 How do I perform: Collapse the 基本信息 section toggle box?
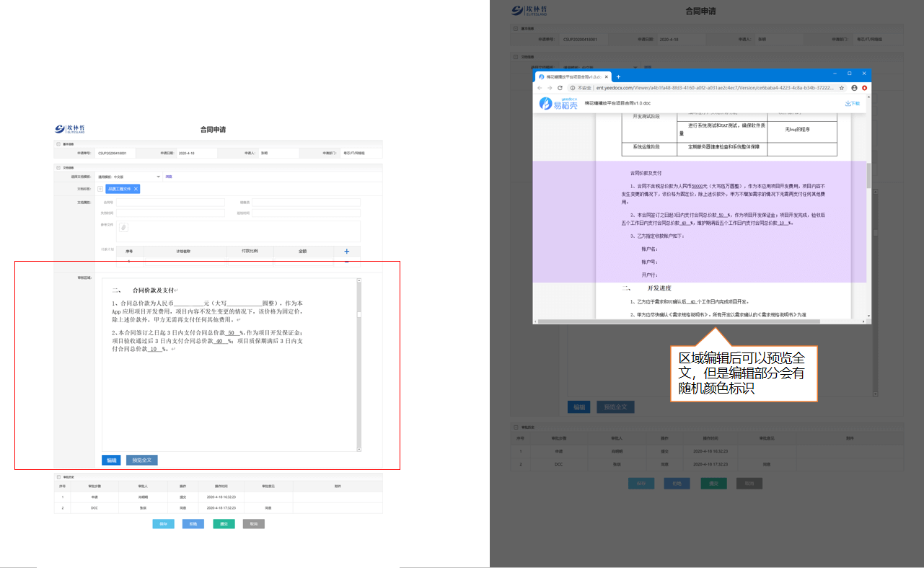point(58,144)
